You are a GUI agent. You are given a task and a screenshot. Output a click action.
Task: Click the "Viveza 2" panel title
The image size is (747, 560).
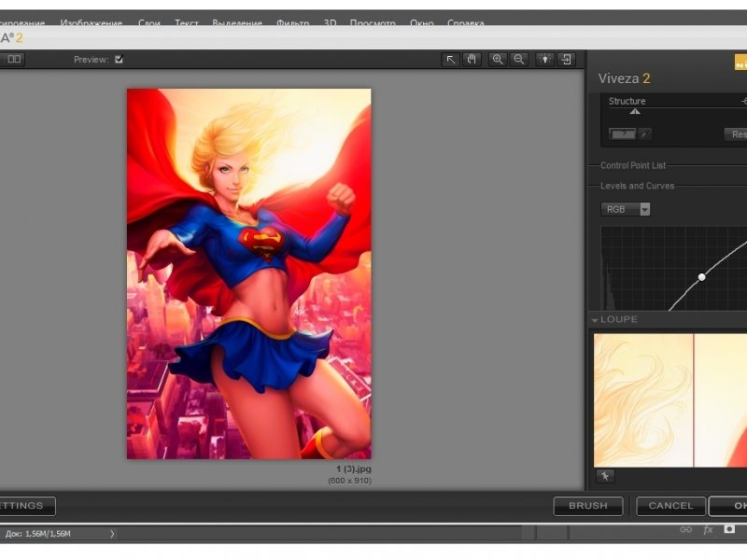coord(624,78)
